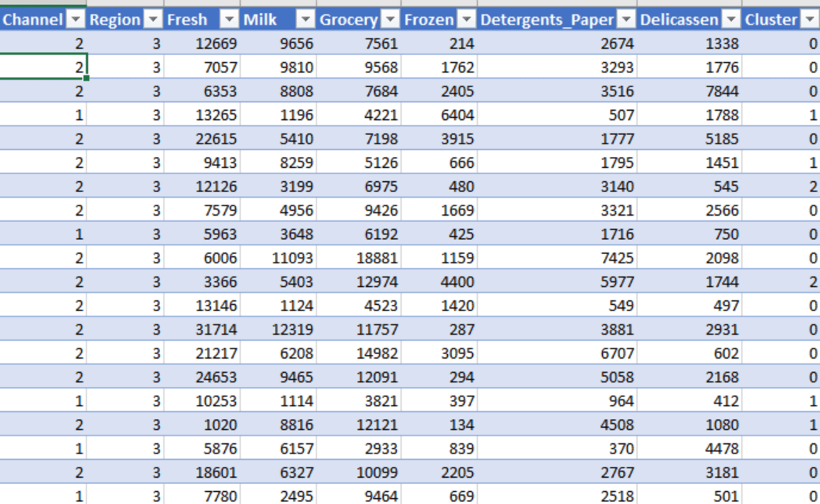Select Detergents_Paper cell with value 507
Screen dimensions: 820x504
pos(557,115)
